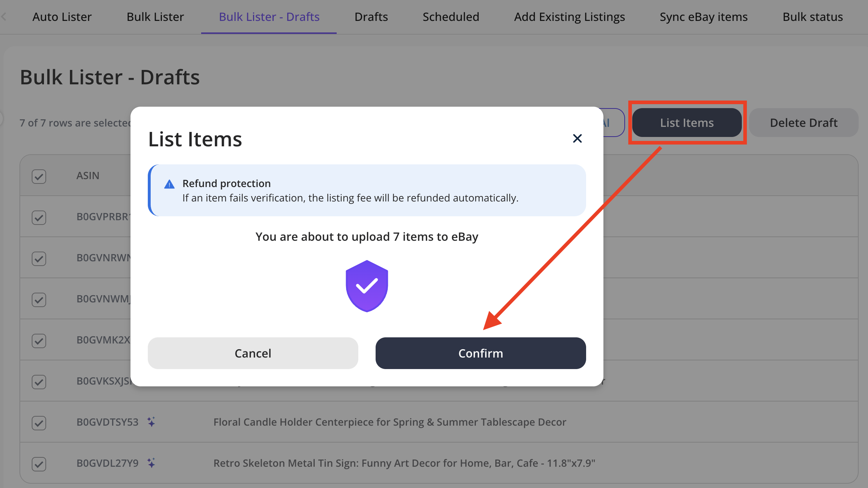Open the Bulk status tab
The image size is (868, 488).
(x=812, y=17)
